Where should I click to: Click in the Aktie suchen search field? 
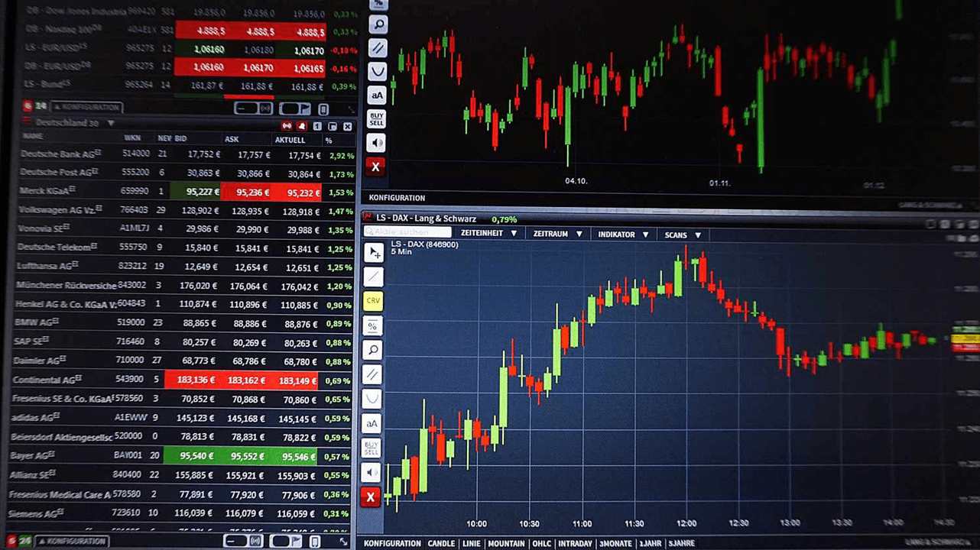(x=408, y=232)
